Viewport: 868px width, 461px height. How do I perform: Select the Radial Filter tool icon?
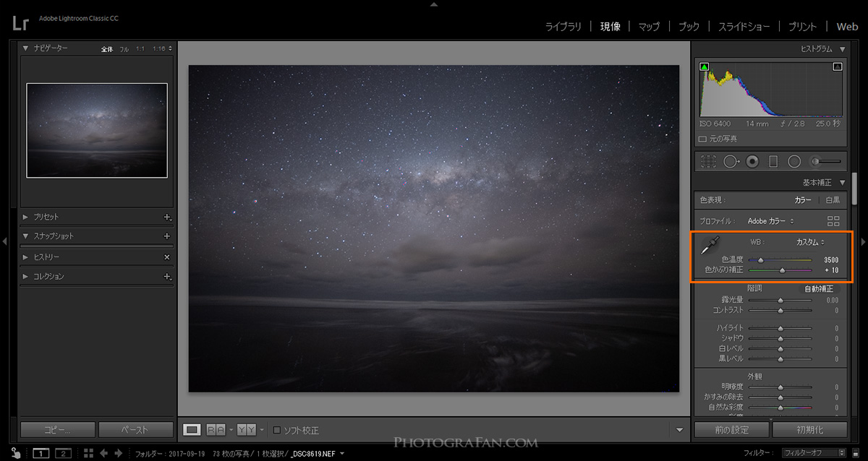coord(794,162)
